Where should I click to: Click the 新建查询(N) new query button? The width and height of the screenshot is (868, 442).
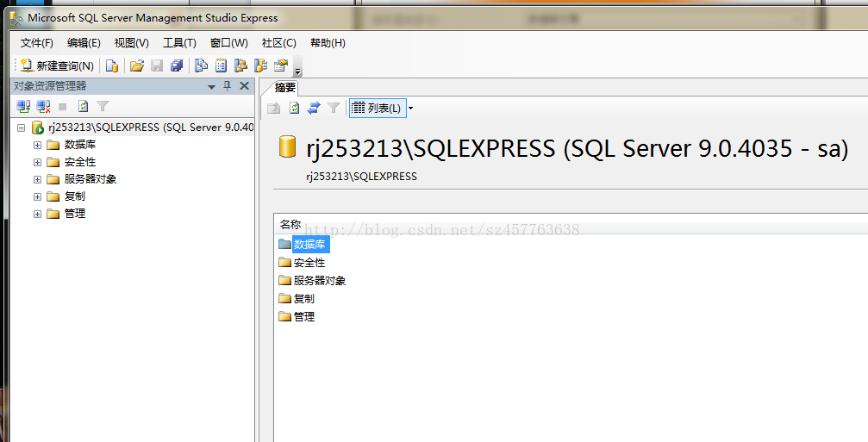coord(57,65)
